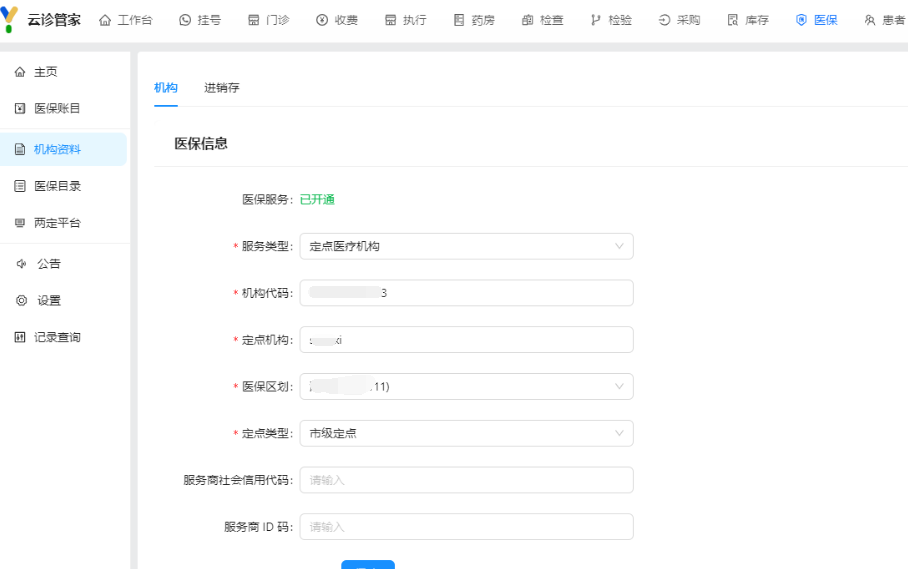Open 医保账目 in the sidebar
The height and width of the screenshot is (569, 908).
coord(57,108)
